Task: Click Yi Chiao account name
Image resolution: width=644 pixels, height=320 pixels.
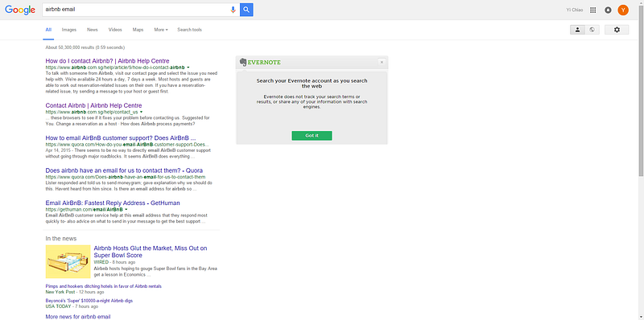Action: [x=574, y=10]
